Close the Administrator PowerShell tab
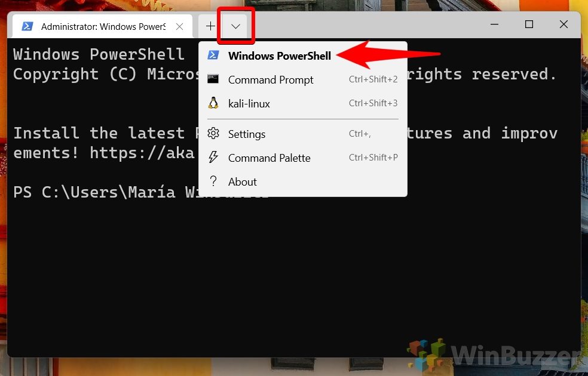 pos(180,27)
